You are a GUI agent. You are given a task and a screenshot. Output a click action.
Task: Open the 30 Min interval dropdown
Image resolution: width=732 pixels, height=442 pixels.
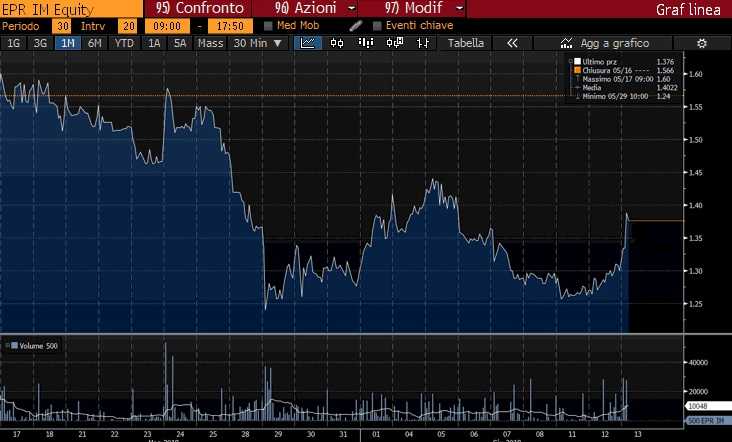[258, 43]
